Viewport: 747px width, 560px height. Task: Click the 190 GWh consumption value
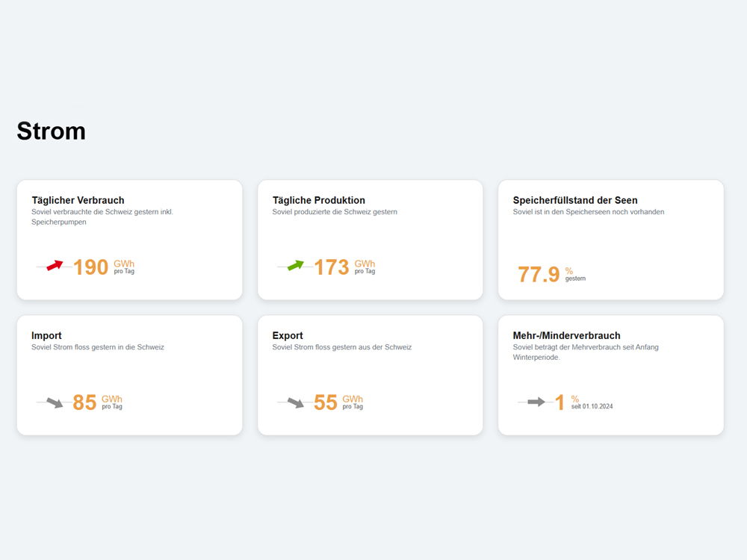(x=91, y=267)
